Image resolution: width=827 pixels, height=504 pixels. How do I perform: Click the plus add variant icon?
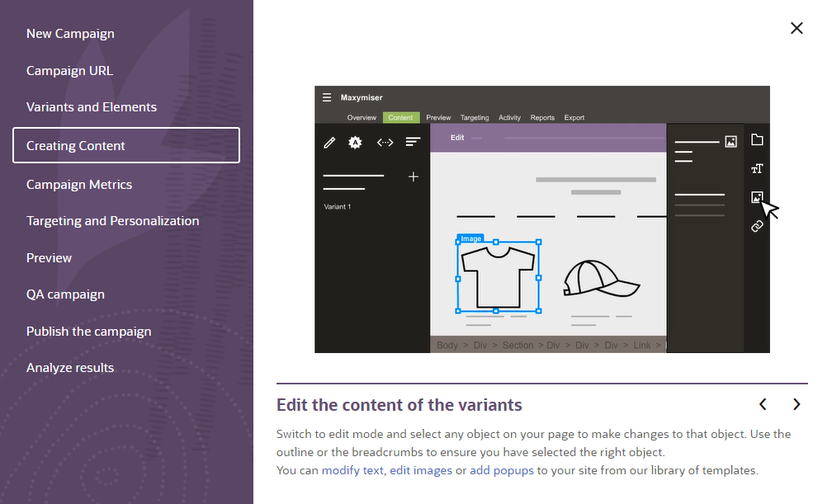click(x=413, y=177)
